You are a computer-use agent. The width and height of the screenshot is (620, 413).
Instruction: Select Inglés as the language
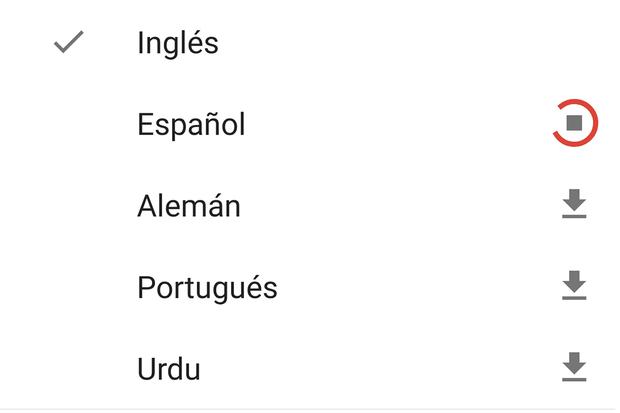coord(178,44)
